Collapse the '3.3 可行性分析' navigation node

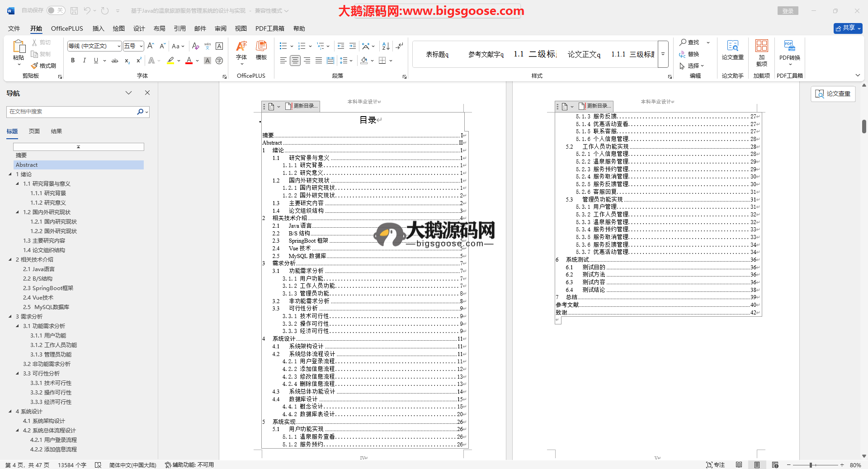click(18, 374)
